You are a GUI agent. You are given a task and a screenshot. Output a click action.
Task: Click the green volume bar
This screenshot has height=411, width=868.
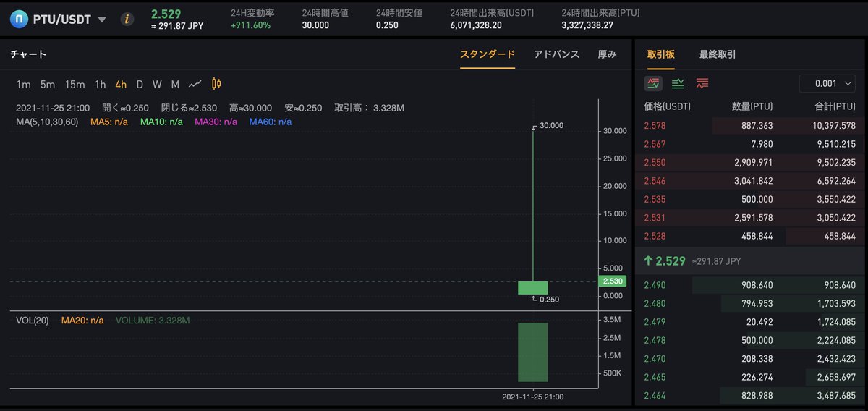point(532,352)
